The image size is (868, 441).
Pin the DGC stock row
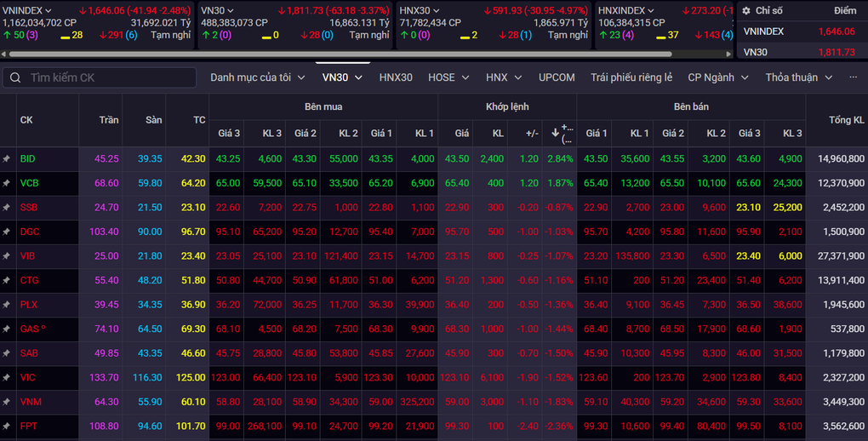point(6,232)
